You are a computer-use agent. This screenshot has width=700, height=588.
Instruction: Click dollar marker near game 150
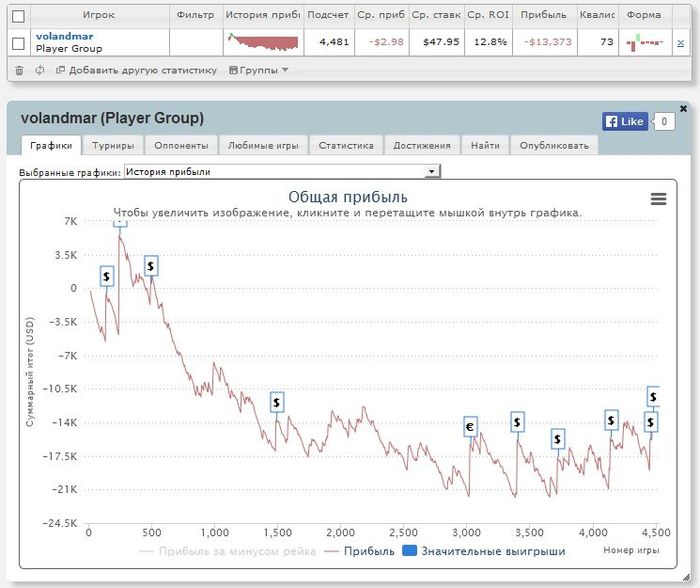click(x=107, y=276)
